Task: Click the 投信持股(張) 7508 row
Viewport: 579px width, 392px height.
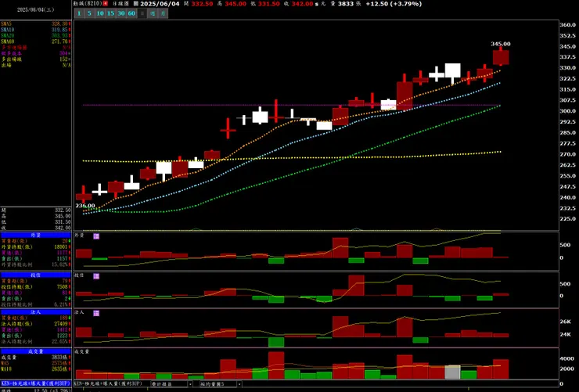Action: click(x=35, y=287)
